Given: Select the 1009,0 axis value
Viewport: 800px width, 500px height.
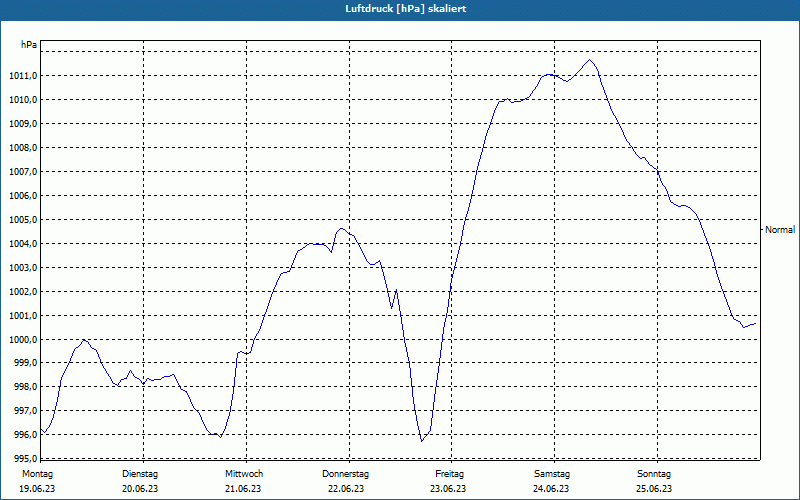Looking at the screenshot, I should 23,124.
